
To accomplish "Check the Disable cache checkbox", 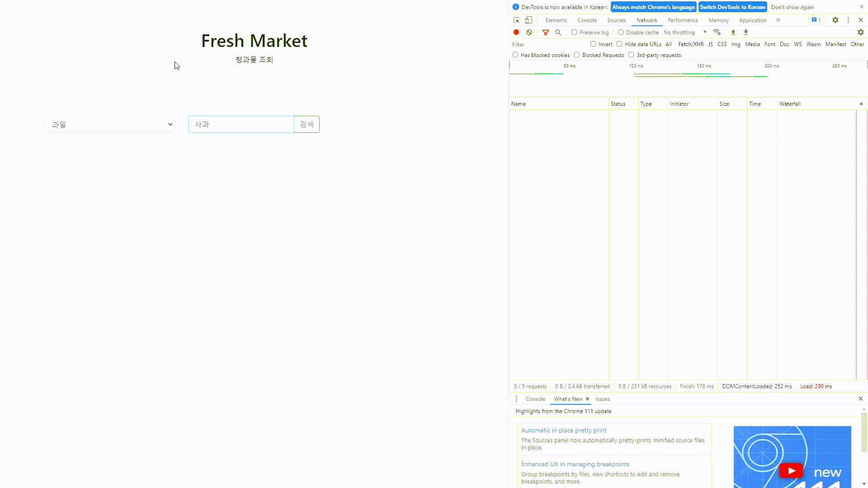I will tap(621, 32).
